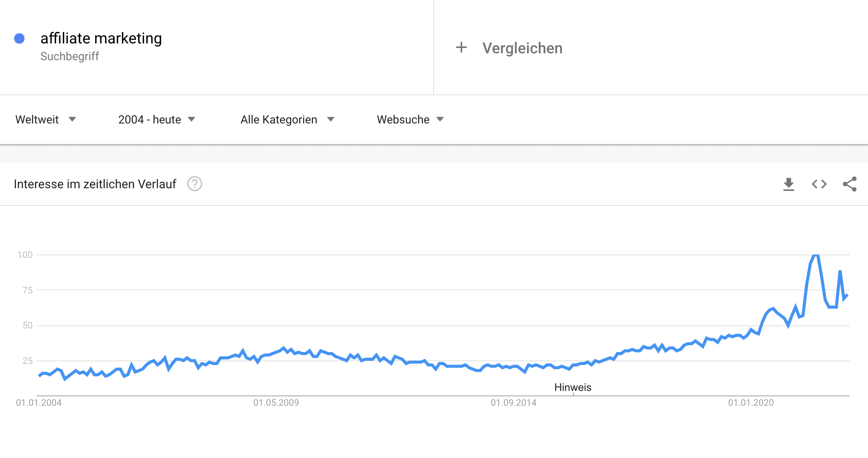Click the chart peak at 100
The height and width of the screenshot is (458, 868).
(816, 255)
